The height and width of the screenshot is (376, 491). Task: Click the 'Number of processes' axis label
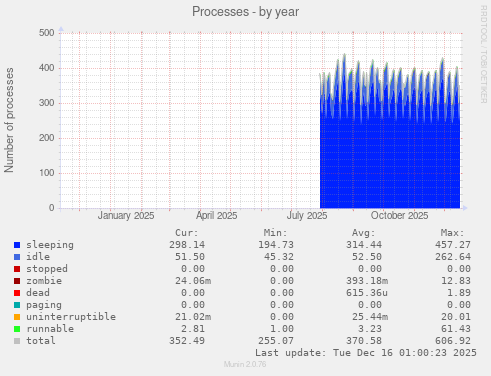click(9, 120)
